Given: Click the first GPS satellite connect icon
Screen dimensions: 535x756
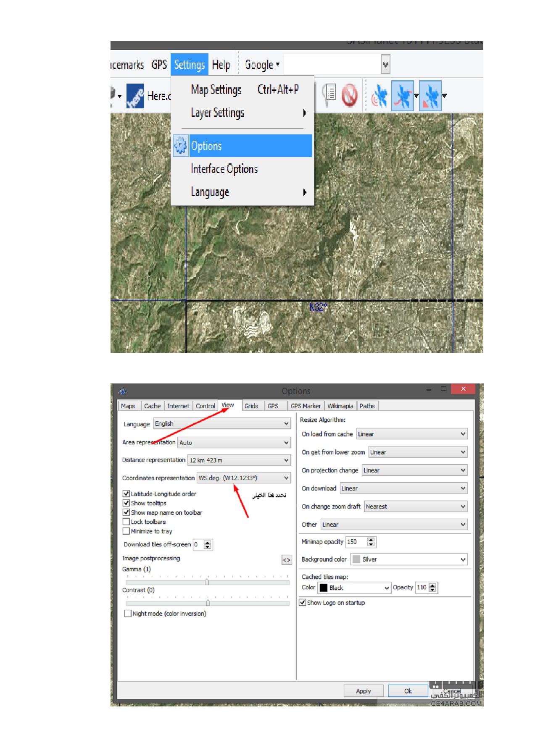Looking at the screenshot, I should point(380,96).
